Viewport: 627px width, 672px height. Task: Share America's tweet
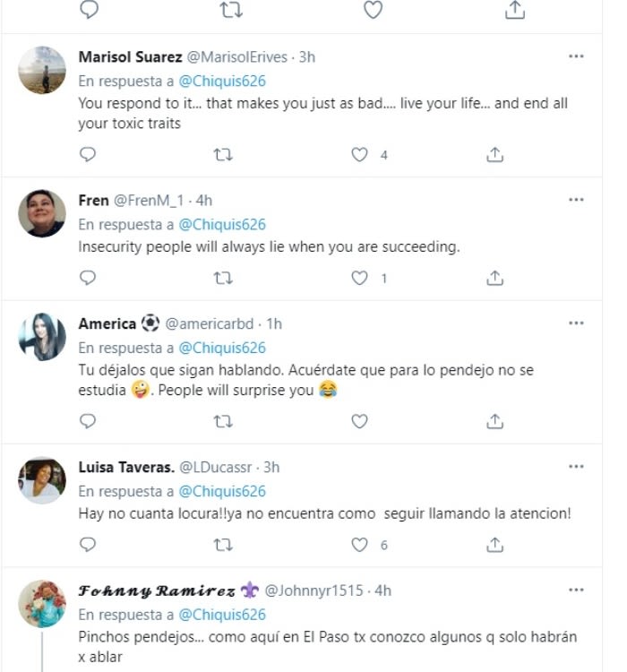click(494, 420)
